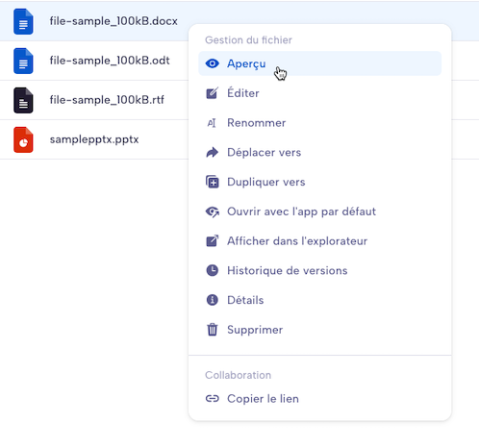The height and width of the screenshot is (448, 479).
Task: Click the info icon next to Détails
Action: [212, 300]
